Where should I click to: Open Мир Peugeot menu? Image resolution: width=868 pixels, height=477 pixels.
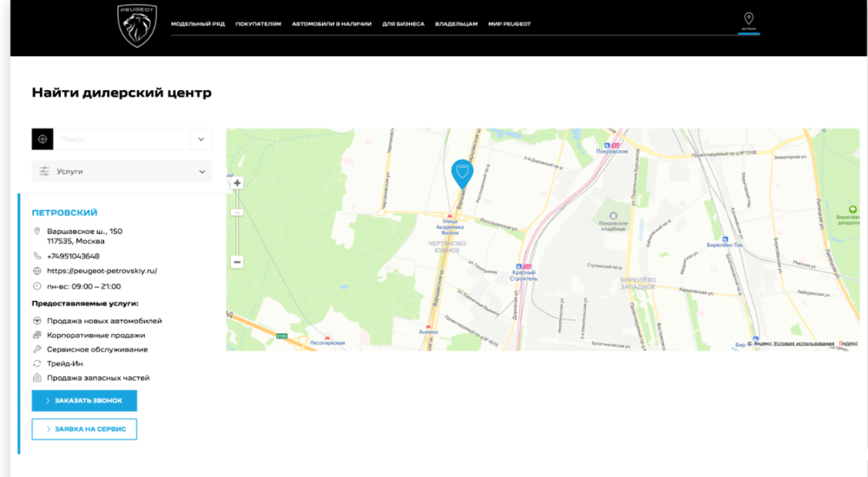click(510, 23)
